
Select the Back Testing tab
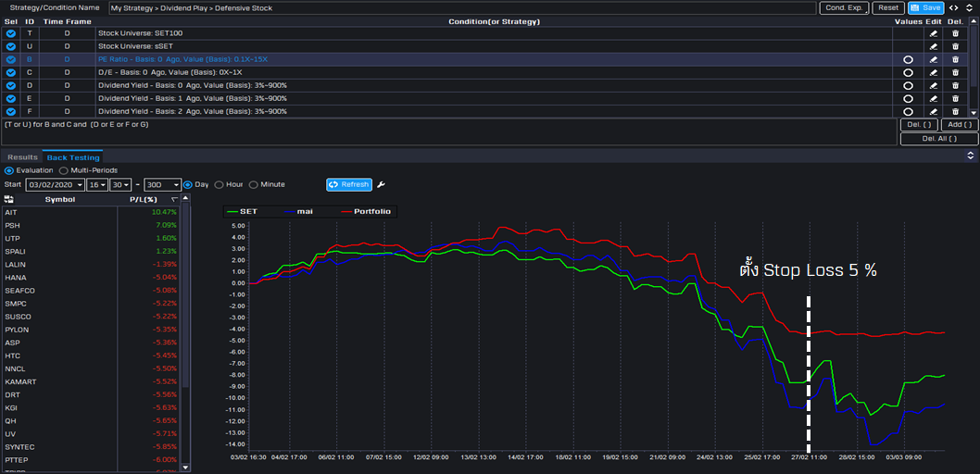tap(72, 157)
